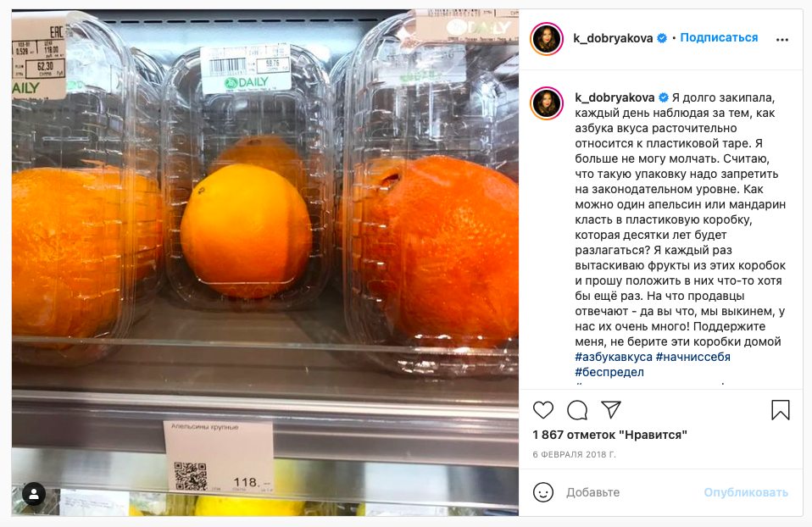This screenshot has width=812, height=527.
Task: Open caption avatar of k_dobryakova
Action: (547, 103)
